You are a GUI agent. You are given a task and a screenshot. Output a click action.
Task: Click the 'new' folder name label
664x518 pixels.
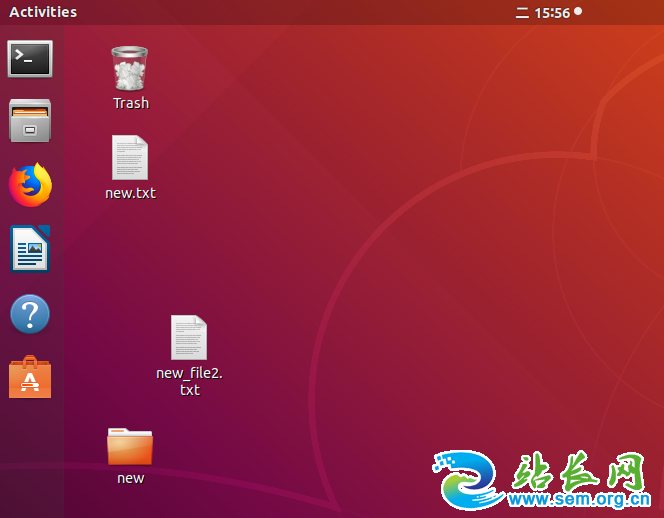(130, 478)
